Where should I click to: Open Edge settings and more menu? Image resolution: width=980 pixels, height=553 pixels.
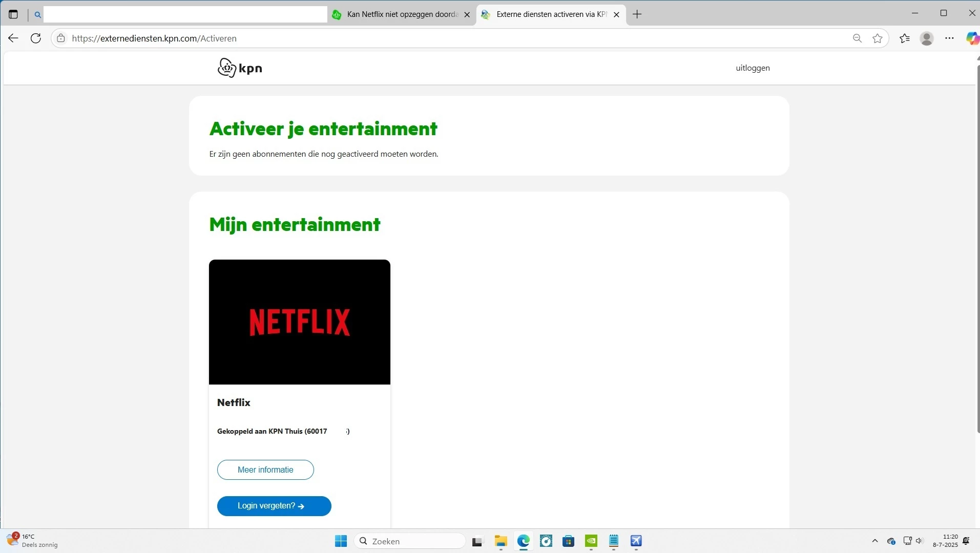coord(949,38)
